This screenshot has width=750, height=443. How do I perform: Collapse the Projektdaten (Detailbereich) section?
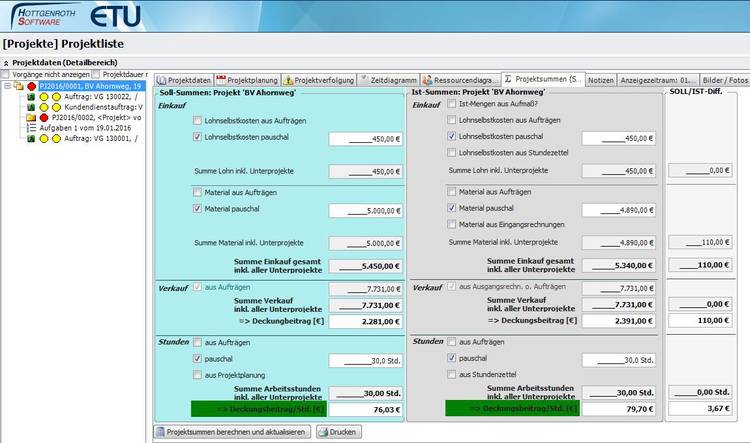point(5,62)
